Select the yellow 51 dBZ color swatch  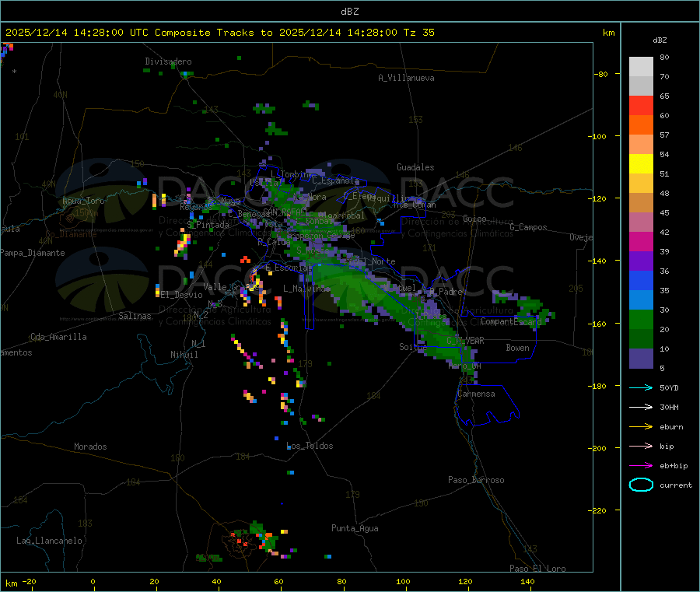(x=641, y=164)
